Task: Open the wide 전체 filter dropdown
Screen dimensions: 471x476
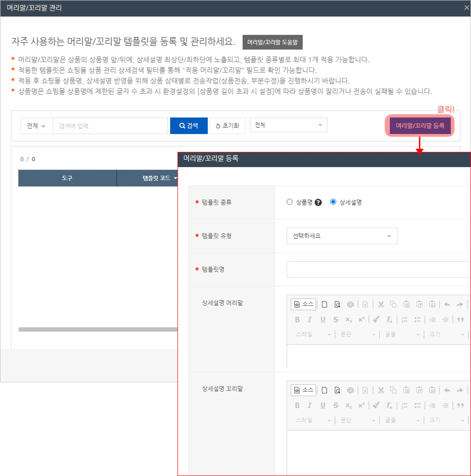Action: click(288, 125)
